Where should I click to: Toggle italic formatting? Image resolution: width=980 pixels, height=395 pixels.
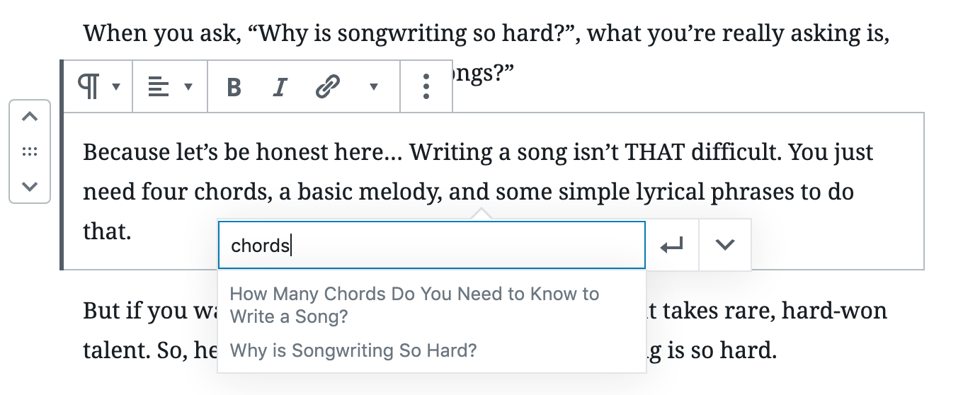point(280,87)
